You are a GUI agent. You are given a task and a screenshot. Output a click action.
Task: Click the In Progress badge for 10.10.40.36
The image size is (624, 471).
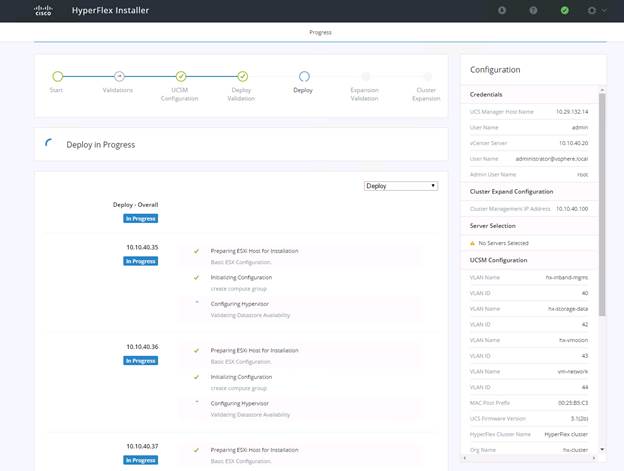pyautogui.click(x=140, y=360)
